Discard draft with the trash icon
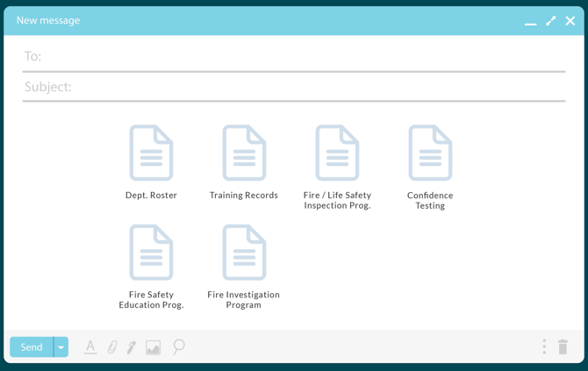This screenshot has width=588, height=371. (563, 346)
